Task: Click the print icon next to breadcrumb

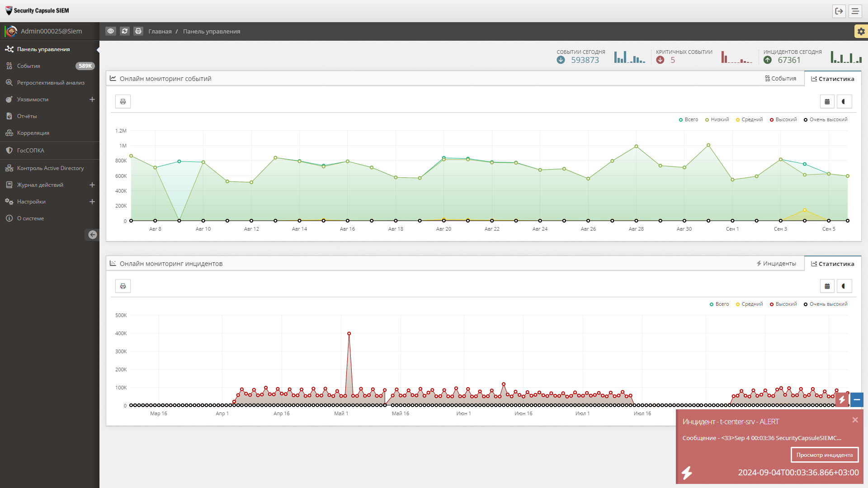Action: click(138, 31)
